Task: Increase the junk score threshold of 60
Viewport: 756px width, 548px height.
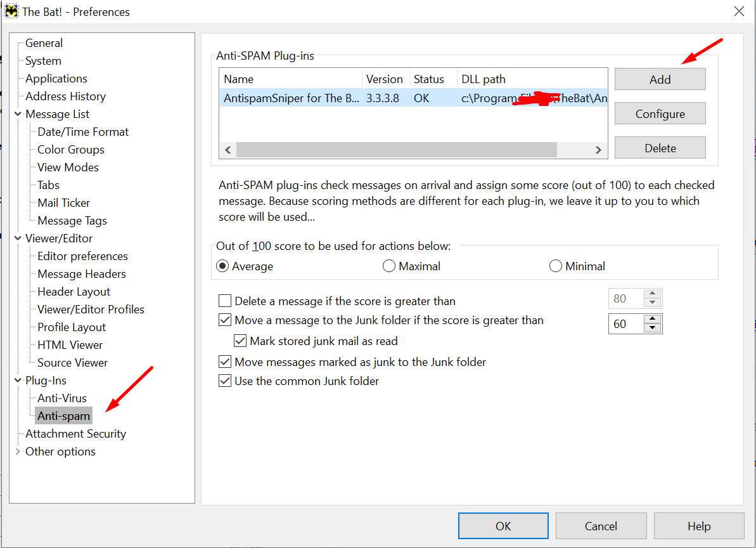Action: (652, 319)
